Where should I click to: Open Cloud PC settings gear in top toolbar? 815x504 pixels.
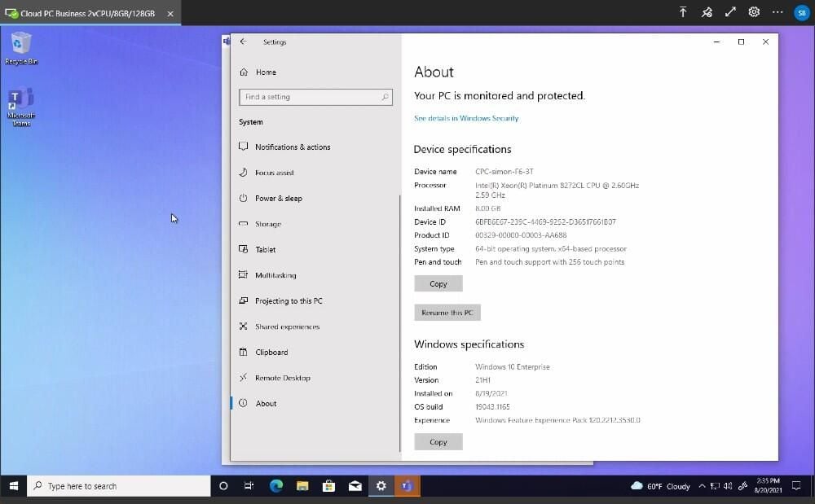(754, 12)
